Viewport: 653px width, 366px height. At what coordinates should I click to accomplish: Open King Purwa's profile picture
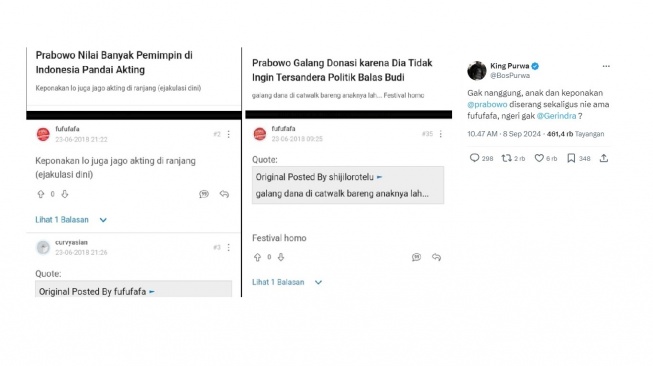477,70
